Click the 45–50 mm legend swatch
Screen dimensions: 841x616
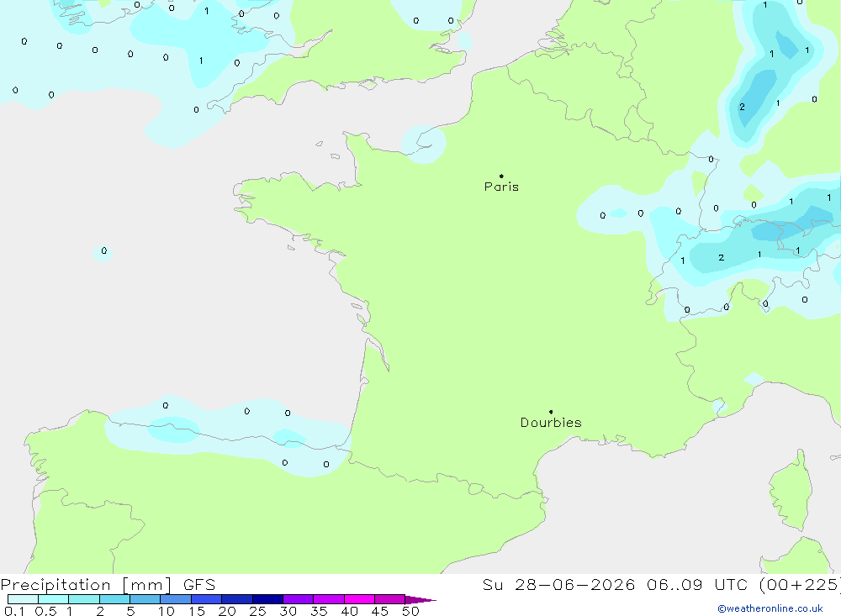click(390, 599)
